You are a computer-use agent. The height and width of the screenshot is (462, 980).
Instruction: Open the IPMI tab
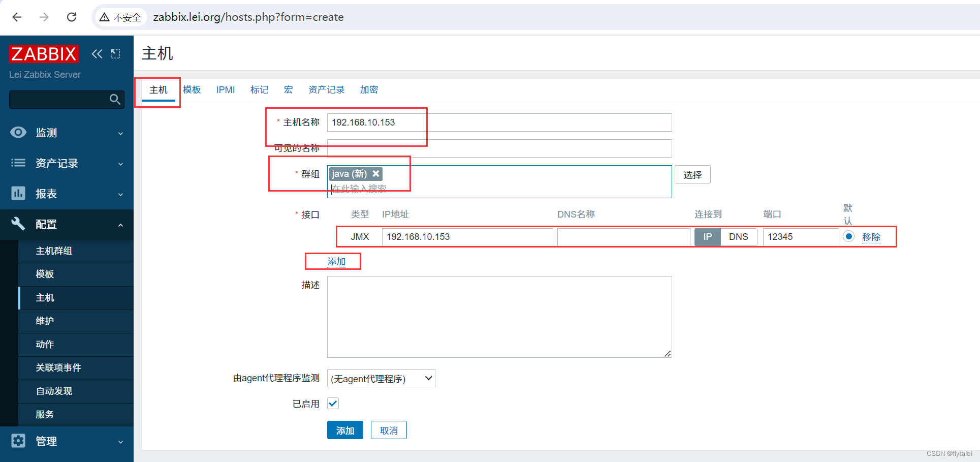[x=226, y=90]
